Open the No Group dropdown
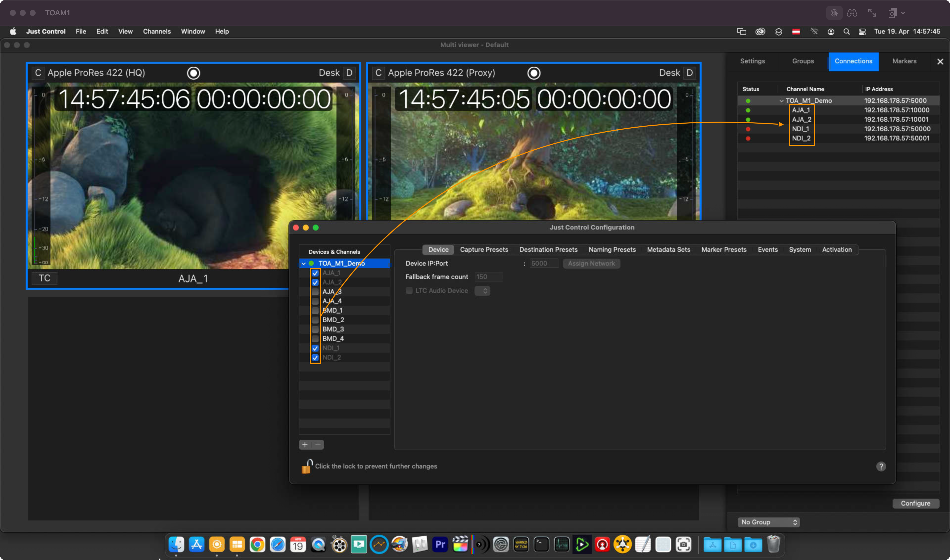Image resolution: width=950 pixels, height=560 pixels. click(x=768, y=522)
